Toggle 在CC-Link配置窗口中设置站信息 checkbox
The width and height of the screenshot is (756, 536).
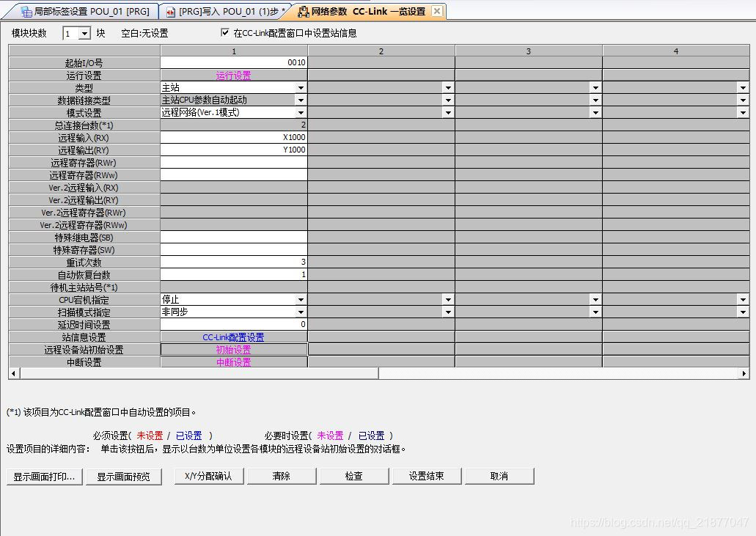tap(224, 32)
